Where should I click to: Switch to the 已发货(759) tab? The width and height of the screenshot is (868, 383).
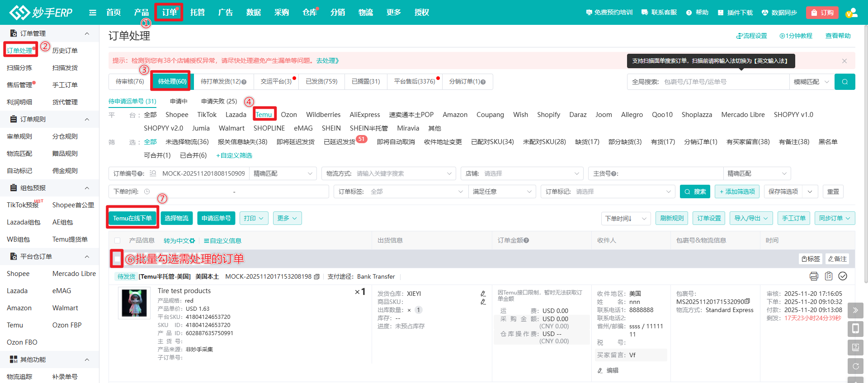pyautogui.click(x=321, y=81)
